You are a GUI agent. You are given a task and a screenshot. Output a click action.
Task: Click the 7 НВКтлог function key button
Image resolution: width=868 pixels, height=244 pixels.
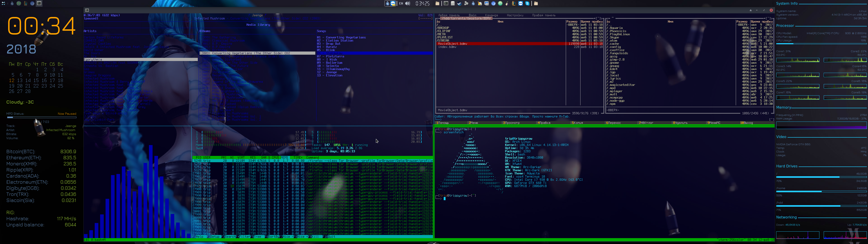[x=655, y=123]
